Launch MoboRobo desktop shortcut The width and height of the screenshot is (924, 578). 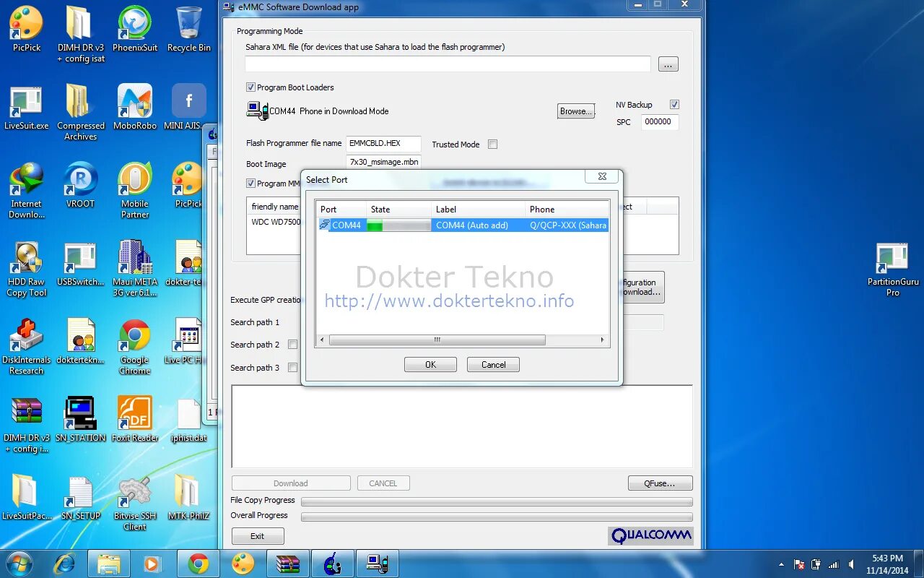pos(135,107)
